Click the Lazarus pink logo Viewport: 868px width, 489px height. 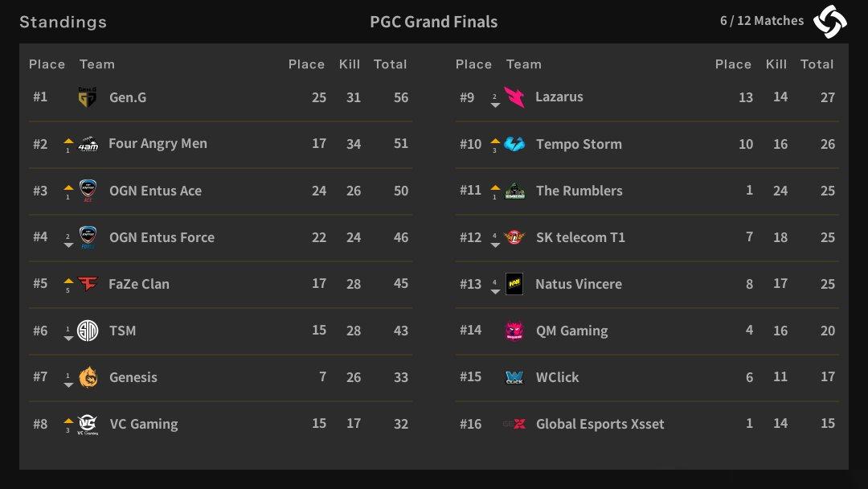coord(514,97)
